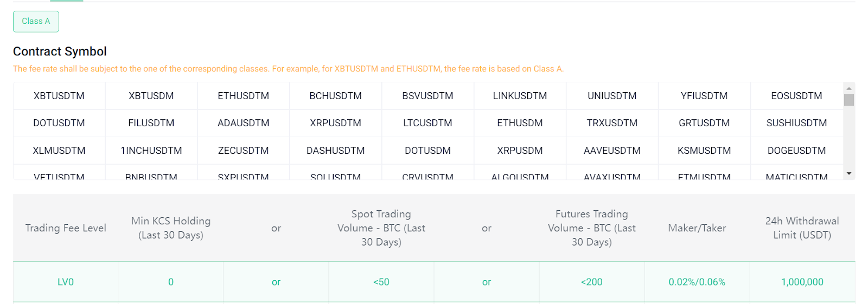Choose the DOGEUSDTM contract symbol
The height and width of the screenshot is (304, 868).
(x=796, y=151)
